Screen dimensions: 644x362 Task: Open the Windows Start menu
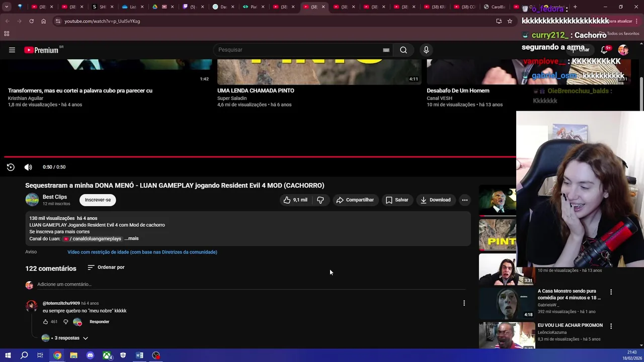[8, 355]
